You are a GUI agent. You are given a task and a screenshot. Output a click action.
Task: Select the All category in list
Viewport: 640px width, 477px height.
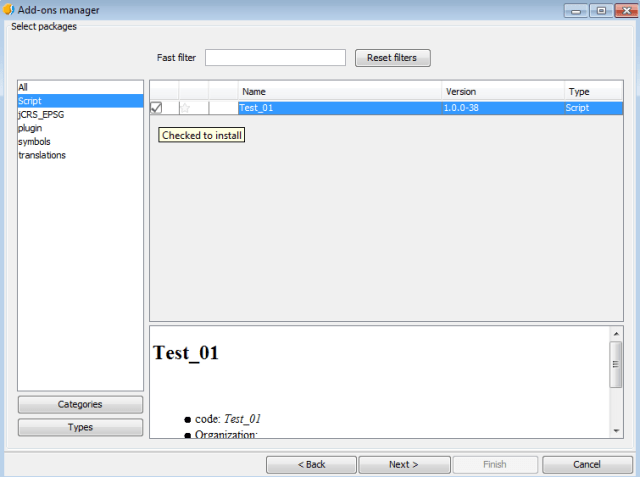tap(23, 88)
